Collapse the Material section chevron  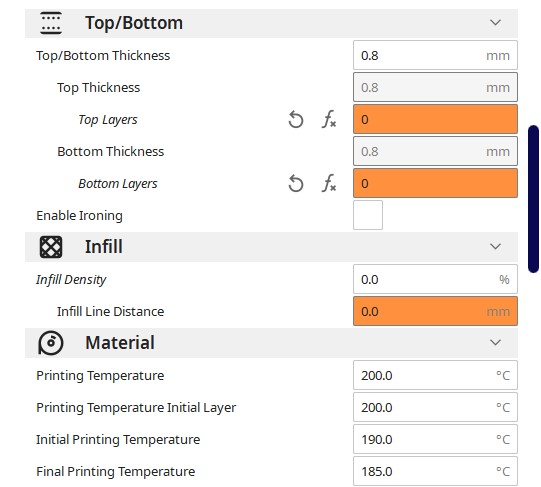[495, 342]
